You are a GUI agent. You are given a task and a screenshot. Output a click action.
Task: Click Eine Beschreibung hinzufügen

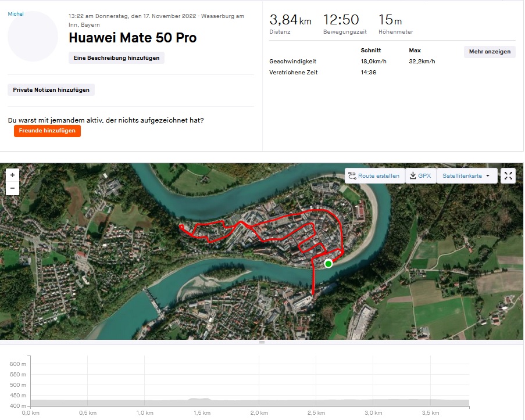116,58
